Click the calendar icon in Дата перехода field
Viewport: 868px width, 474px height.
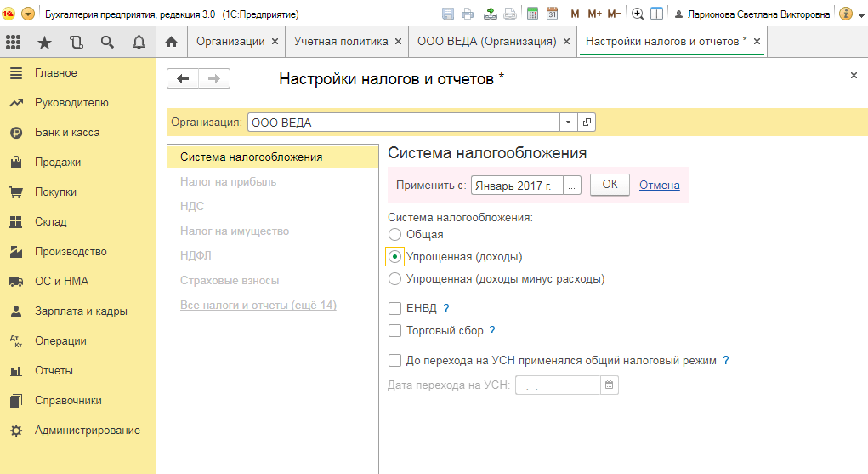(609, 385)
